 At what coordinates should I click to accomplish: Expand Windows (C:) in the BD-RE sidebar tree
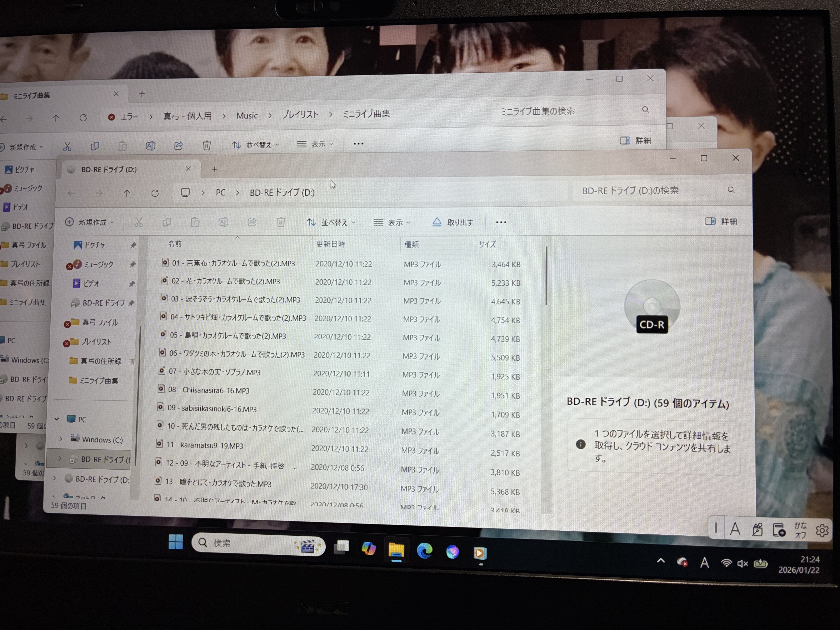[x=61, y=439]
